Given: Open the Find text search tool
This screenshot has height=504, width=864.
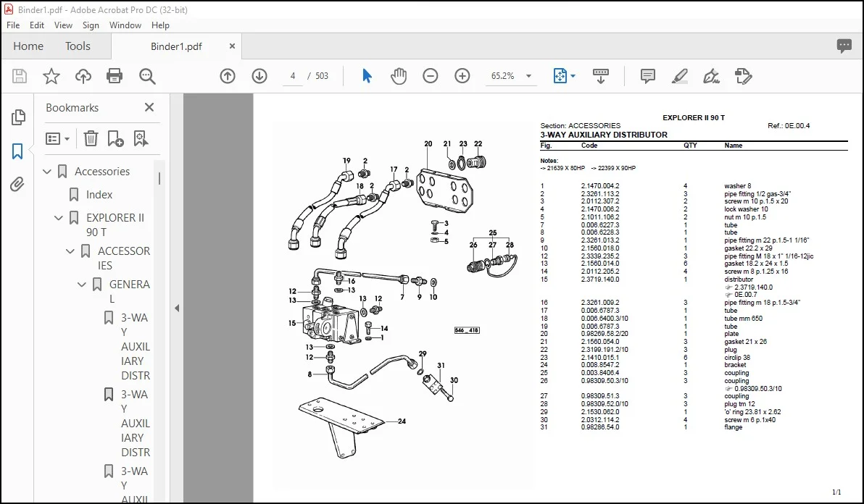Looking at the screenshot, I should point(147,76).
